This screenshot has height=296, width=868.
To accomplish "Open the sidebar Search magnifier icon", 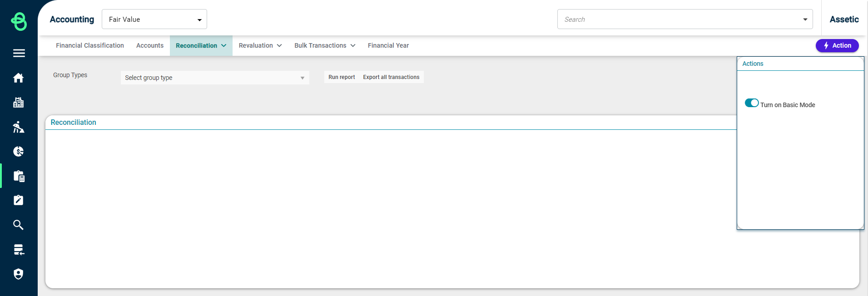I will tap(19, 225).
